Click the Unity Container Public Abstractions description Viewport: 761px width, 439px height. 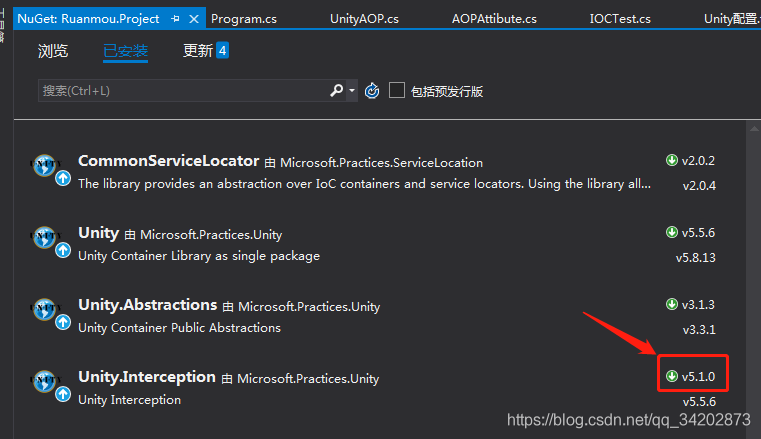pos(180,328)
